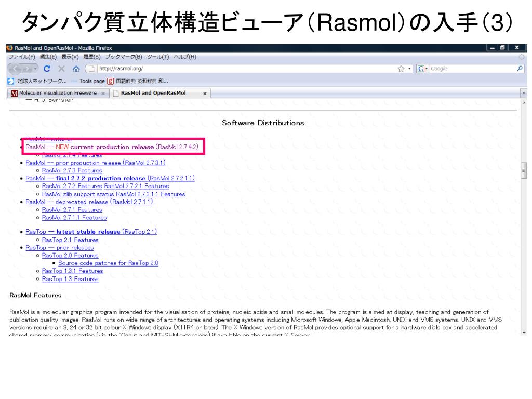Screen dimensions: 532x399
Task: Open the tab list dropdown arrow
Action: pos(524,93)
